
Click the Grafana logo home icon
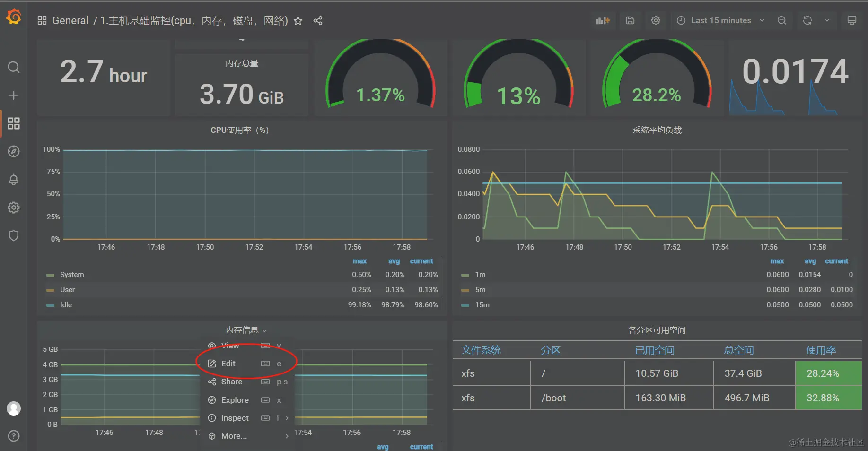tap(14, 17)
